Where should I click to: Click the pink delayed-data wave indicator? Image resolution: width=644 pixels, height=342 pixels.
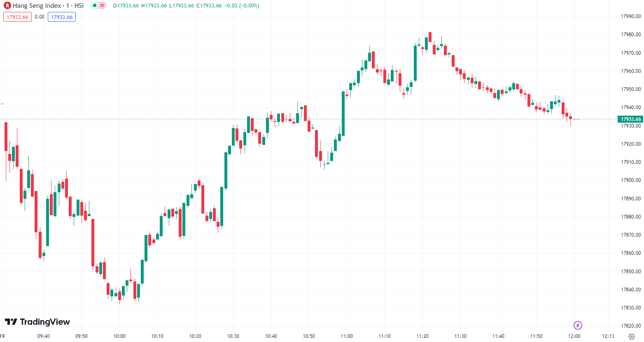pos(102,6)
